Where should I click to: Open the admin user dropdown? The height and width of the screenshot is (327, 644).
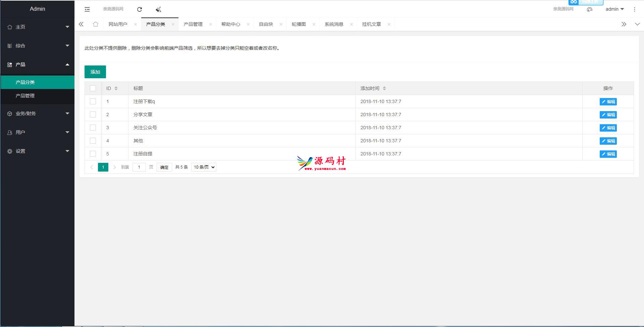[x=614, y=9]
